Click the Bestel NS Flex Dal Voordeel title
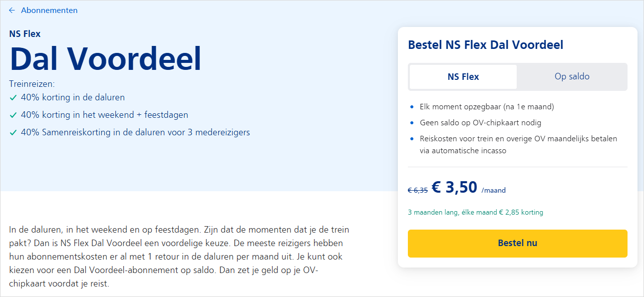This screenshot has width=644, height=297. pyautogui.click(x=485, y=45)
